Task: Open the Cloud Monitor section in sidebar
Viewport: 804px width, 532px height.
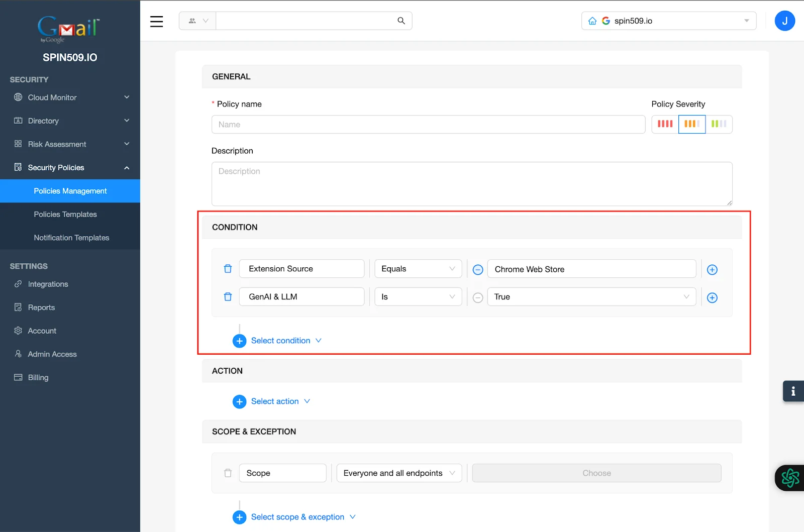Action: tap(52, 97)
